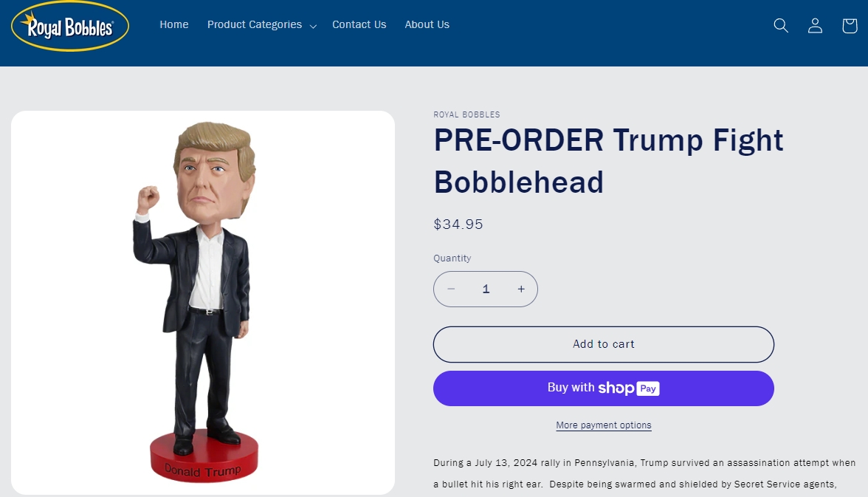Viewport: 868px width, 497px height.
Task: Open More payment options link
Action: click(604, 425)
